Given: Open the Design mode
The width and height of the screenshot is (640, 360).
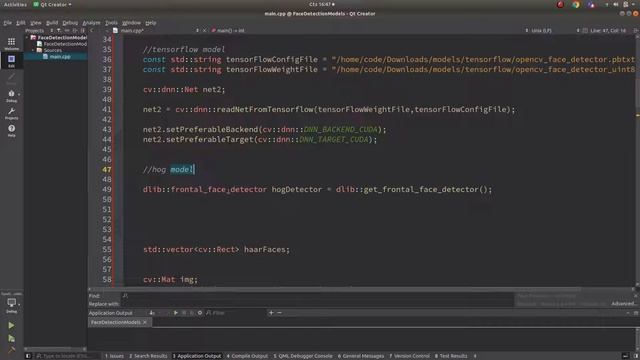Looking at the screenshot, I should coord(11,78).
